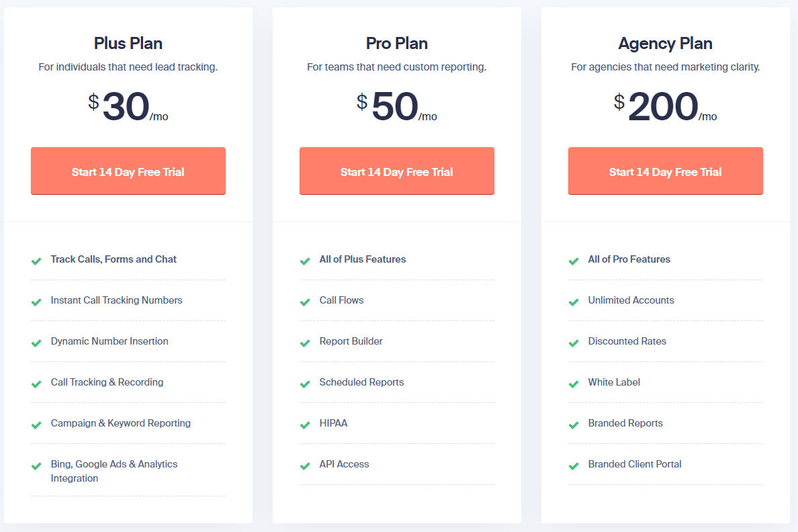Viewport: 798px width, 532px height.
Task: Click the checkmark icon beside White Label
Action: 574,384
